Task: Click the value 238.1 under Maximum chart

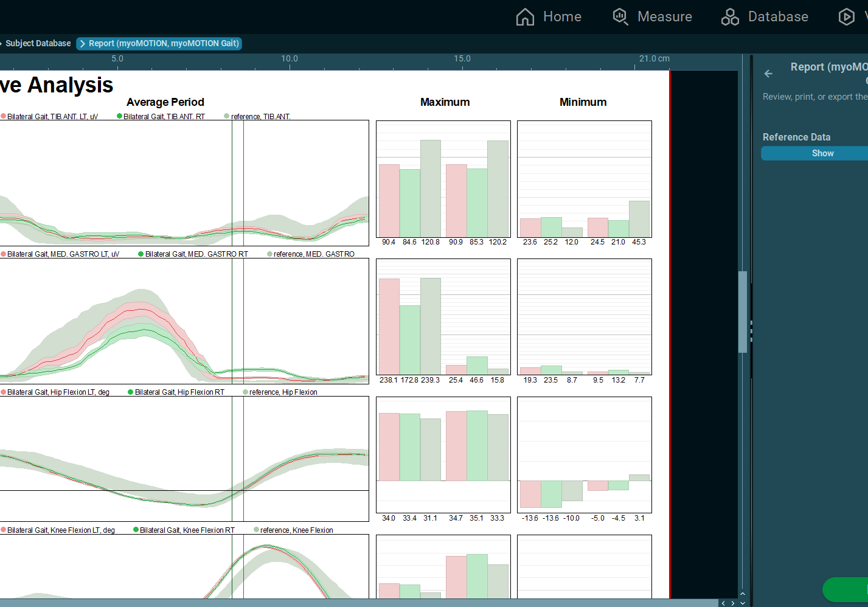Action: tap(389, 380)
